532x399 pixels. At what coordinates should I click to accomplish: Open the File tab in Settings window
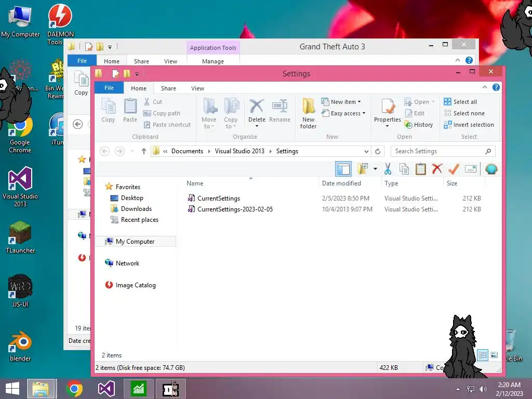coord(109,88)
